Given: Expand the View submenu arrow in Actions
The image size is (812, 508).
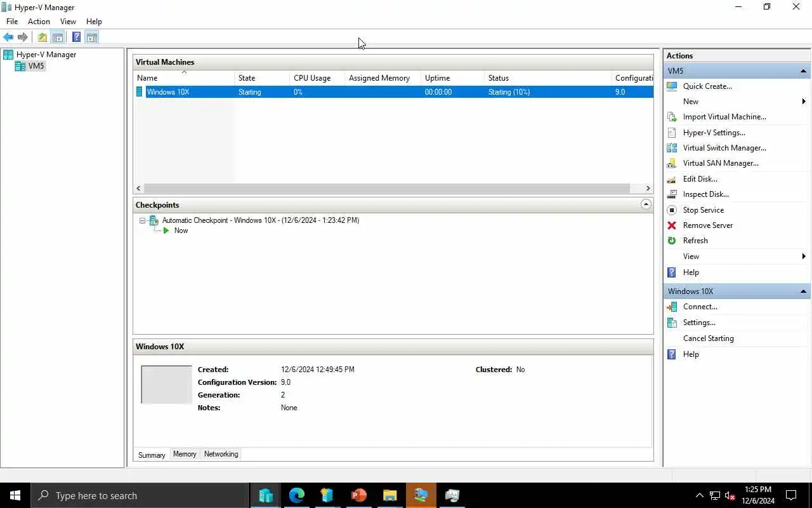Looking at the screenshot, I should (x=804, y=257).
